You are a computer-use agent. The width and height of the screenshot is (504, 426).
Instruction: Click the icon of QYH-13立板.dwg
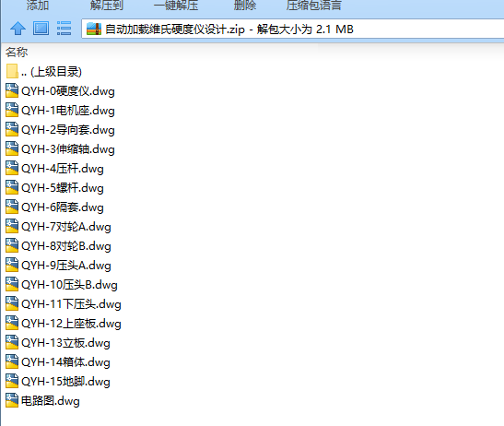(12, 342)
